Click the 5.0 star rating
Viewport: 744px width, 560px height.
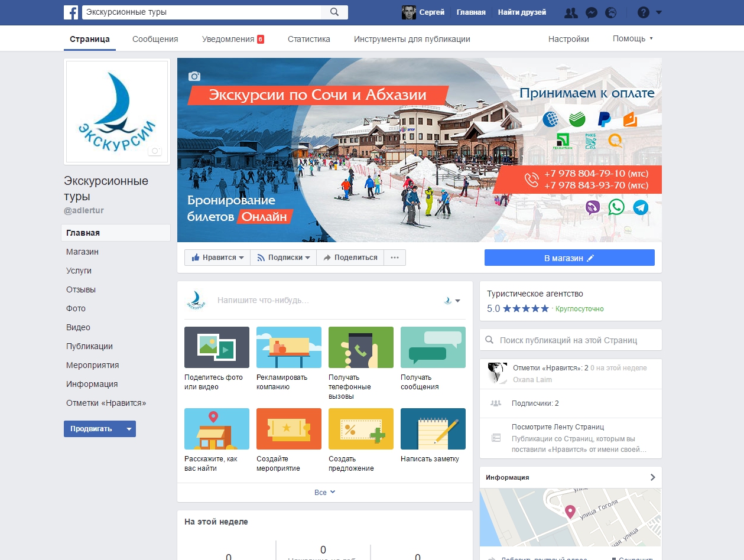pyautogui.click(x=518, y=308)
